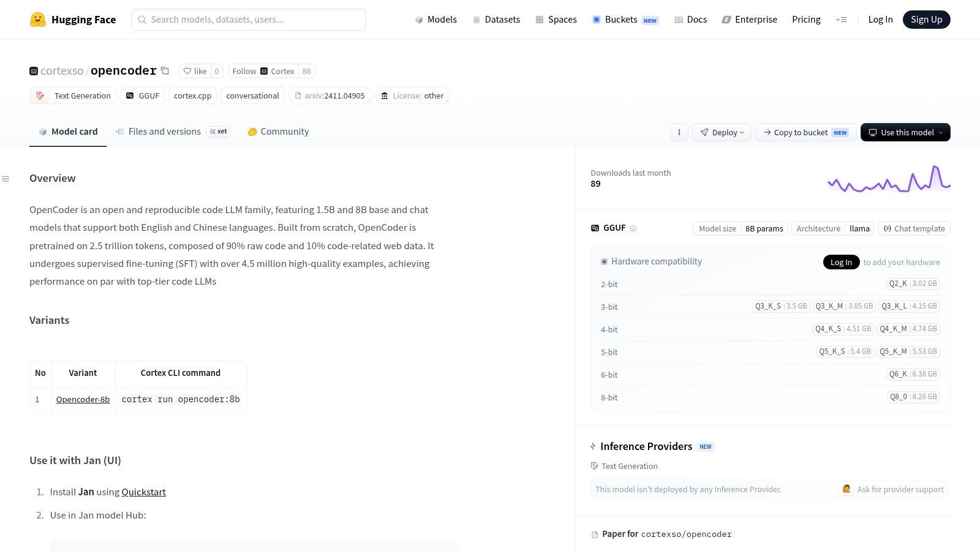980x551 pixels.
Task: Click the Paper document icon
Action: pyautogui.click(x=595, y=534)
